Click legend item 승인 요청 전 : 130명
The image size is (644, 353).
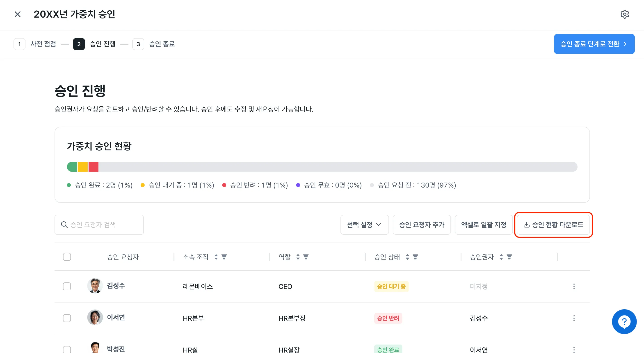[413, 185]
